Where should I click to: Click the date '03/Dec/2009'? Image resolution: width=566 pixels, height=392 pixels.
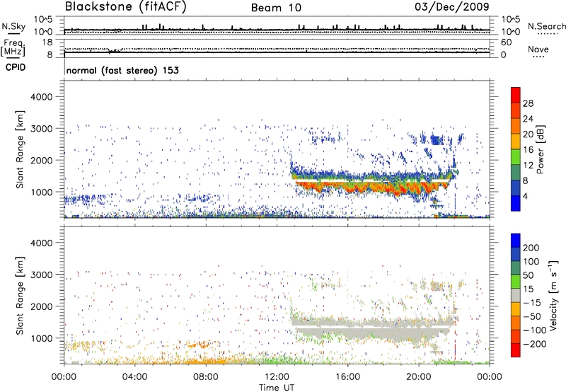coord(452,6)
